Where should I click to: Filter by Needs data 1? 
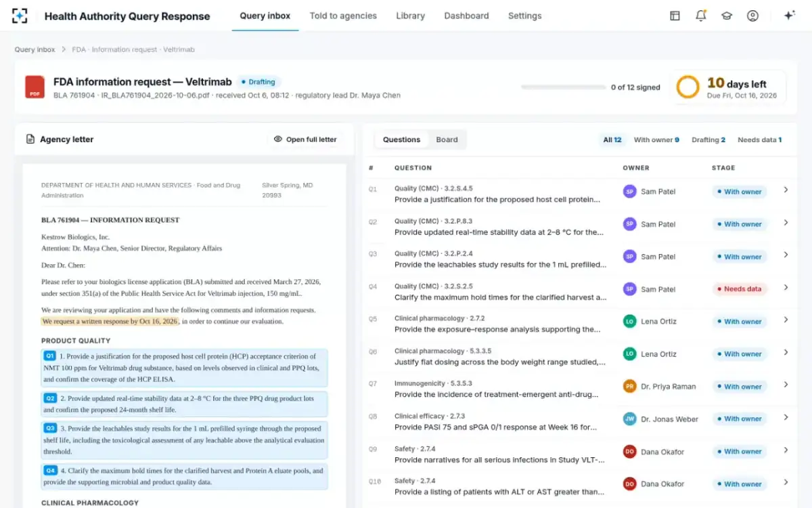759,140
